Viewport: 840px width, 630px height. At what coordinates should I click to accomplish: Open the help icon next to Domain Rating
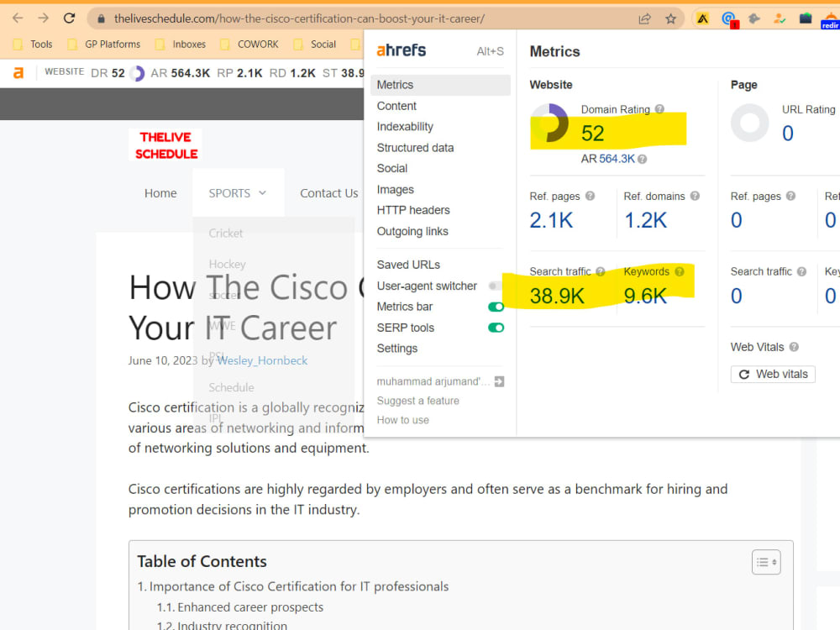[659, 108]
